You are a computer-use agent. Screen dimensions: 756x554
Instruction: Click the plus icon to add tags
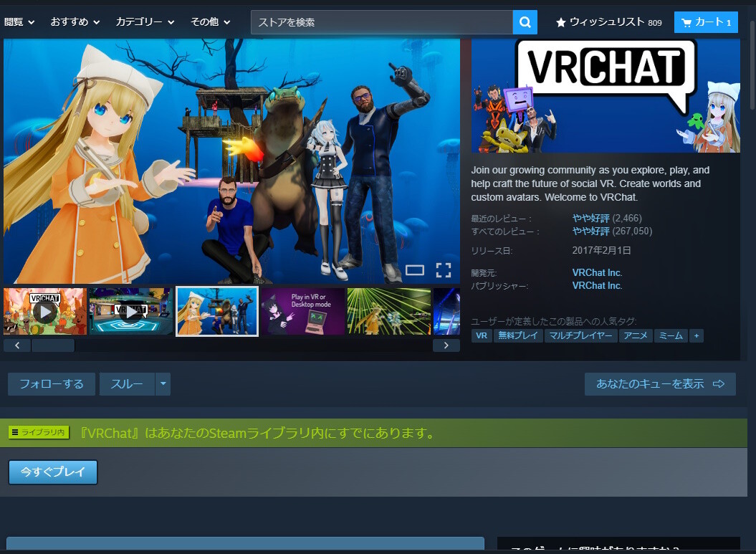tap(697, 335)
